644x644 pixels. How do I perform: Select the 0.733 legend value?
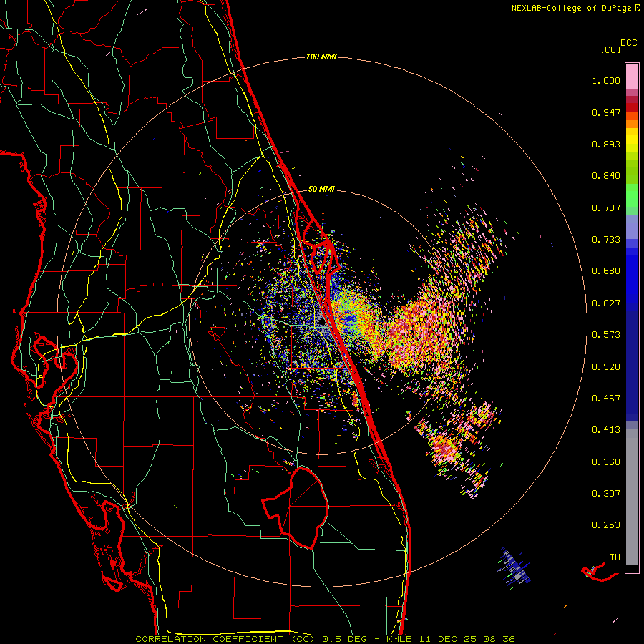pos(606,240)
